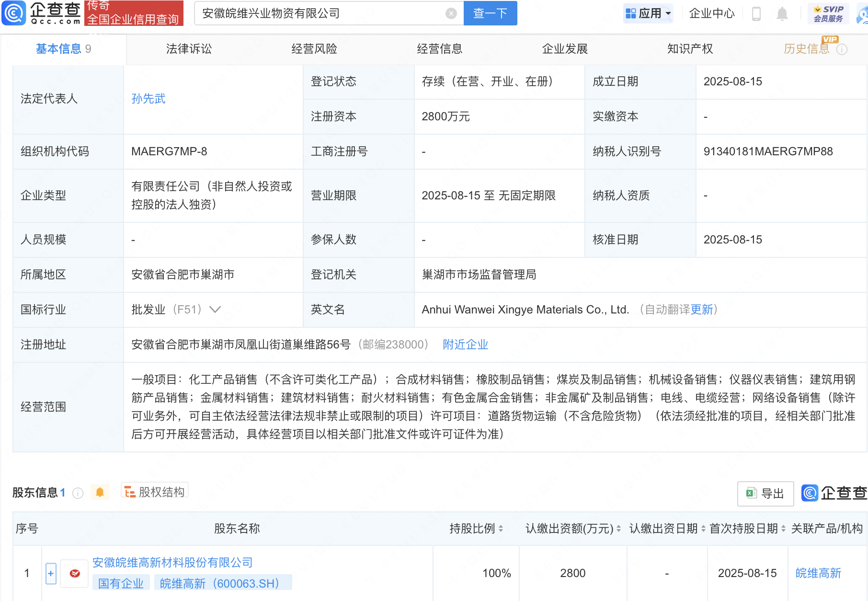This screenshot has width=868, height=601.
Task: Expand shareholder row with plus icon
Action: 51,573
